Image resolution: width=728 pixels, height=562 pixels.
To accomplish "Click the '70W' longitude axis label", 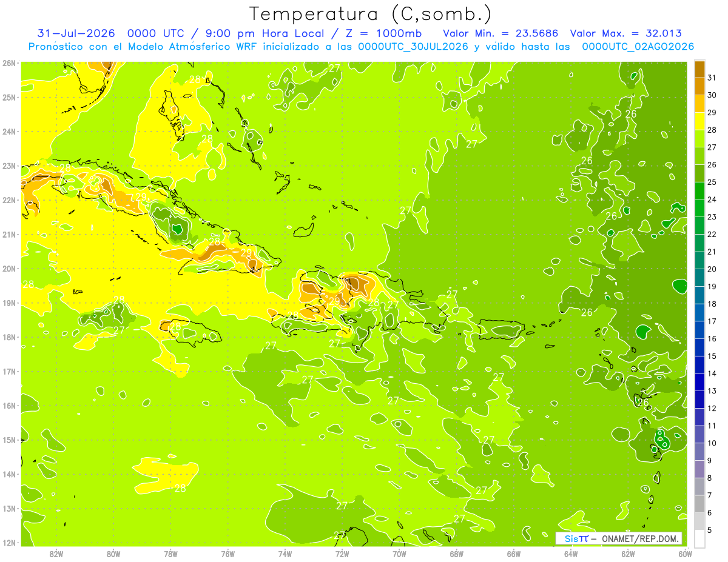I will [399, 553].
